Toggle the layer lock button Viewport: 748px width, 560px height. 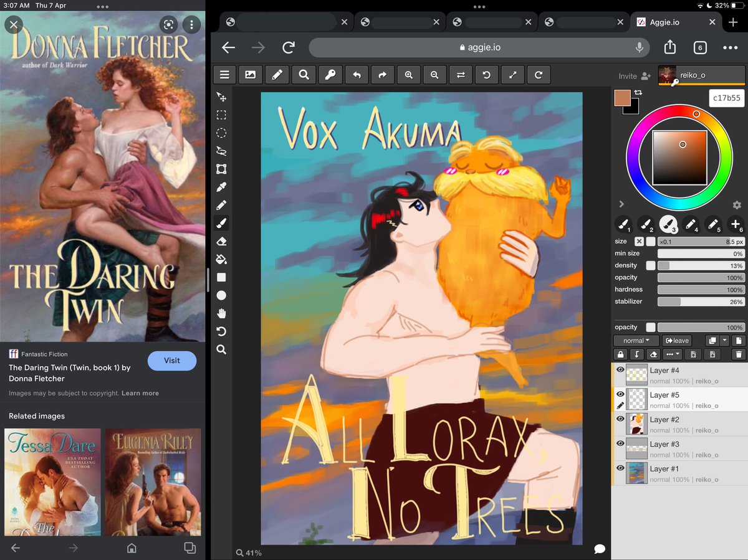tap(620, 354)
